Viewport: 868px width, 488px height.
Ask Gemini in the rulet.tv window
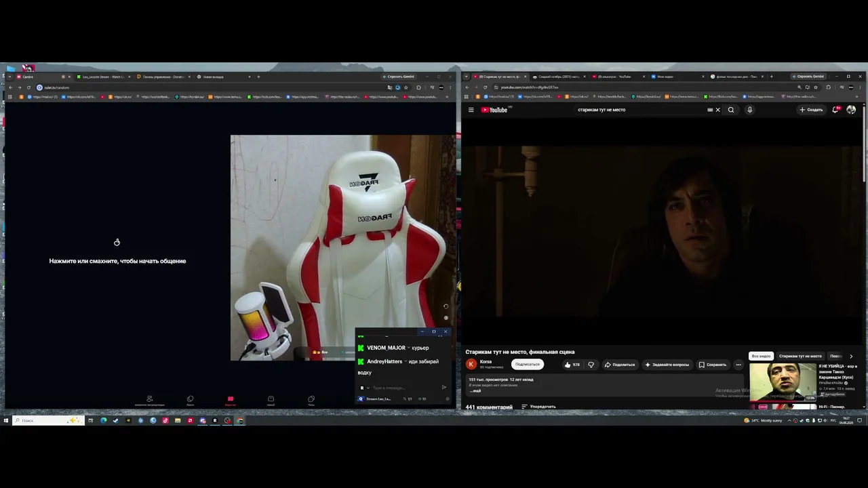click(x=399, y=77)
